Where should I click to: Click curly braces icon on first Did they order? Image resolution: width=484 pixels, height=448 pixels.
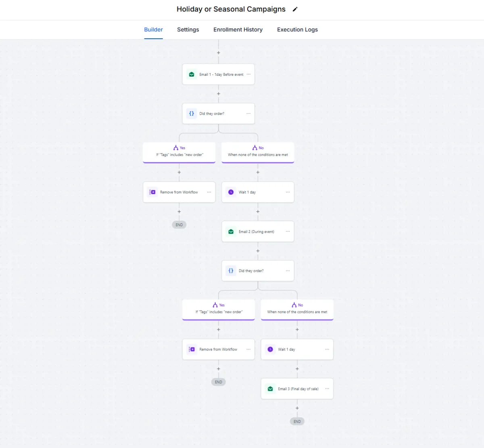point(192,114)
